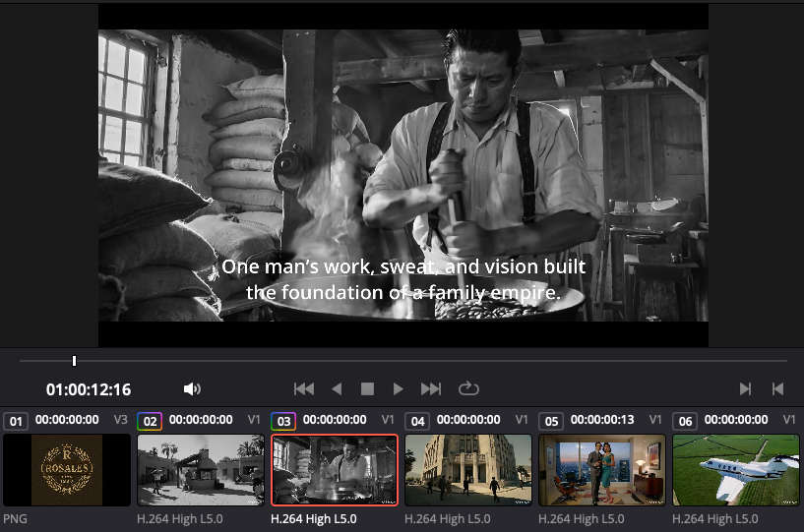Play the clip in reverse

pos(337,389)
